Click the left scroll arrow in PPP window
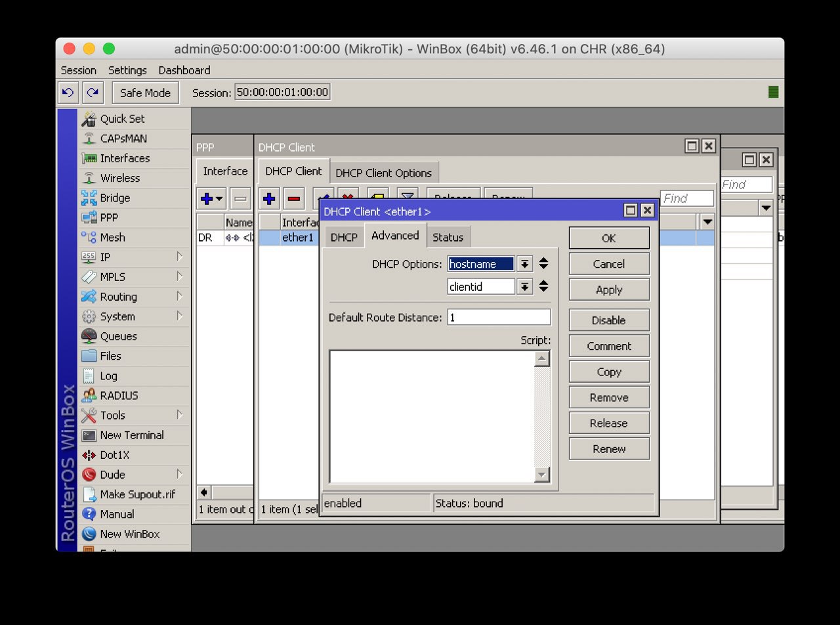The image size is (840, 625). pyautogui.click(x=204, y=492)
